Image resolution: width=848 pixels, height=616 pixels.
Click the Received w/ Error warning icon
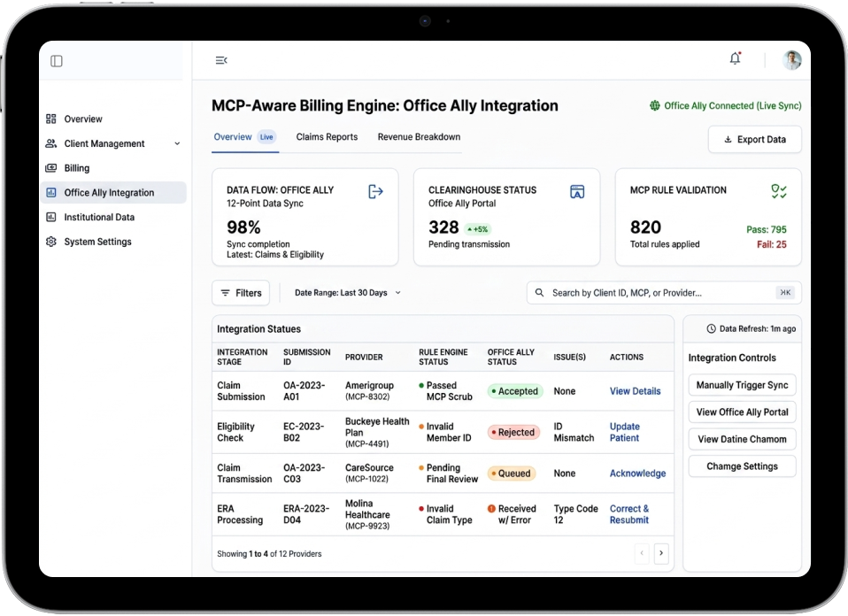[491, 508]
